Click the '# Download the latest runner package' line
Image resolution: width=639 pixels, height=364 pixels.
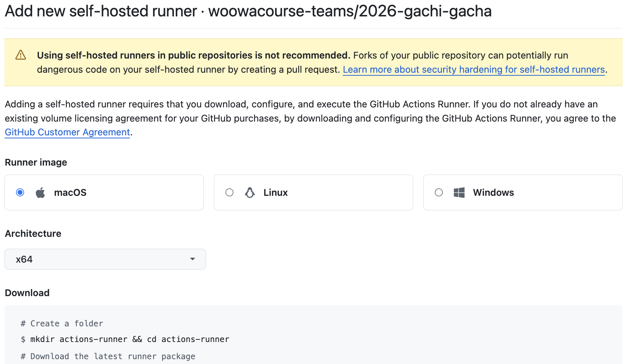pos(108,356)
